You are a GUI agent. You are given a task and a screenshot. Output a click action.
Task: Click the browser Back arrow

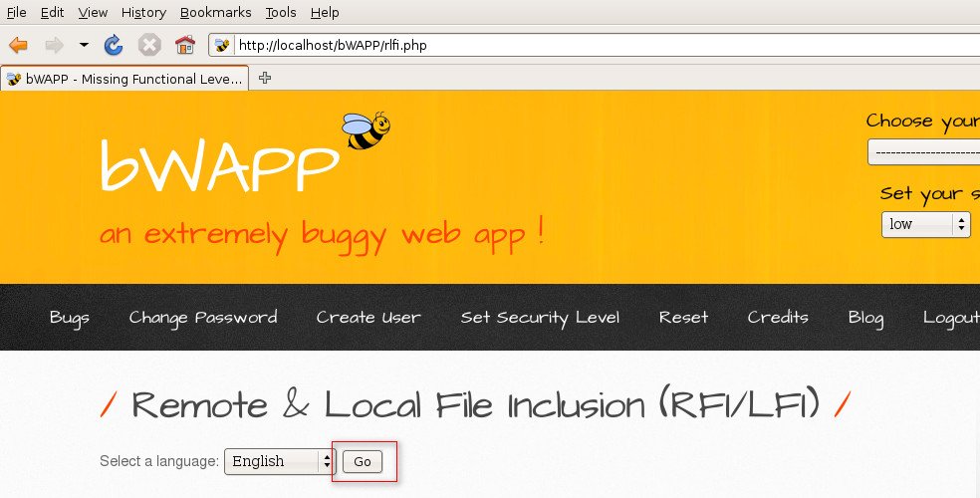tap(19, 45)
